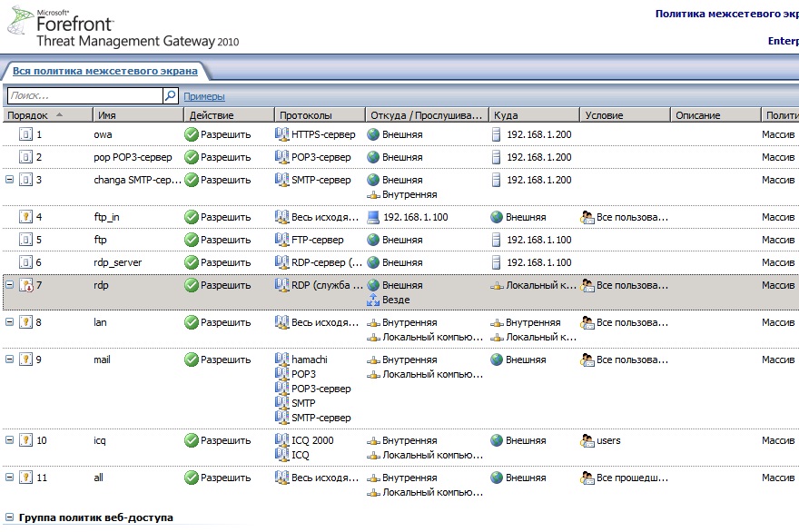Sort by the Протоколы column header

tap(320, 115)
